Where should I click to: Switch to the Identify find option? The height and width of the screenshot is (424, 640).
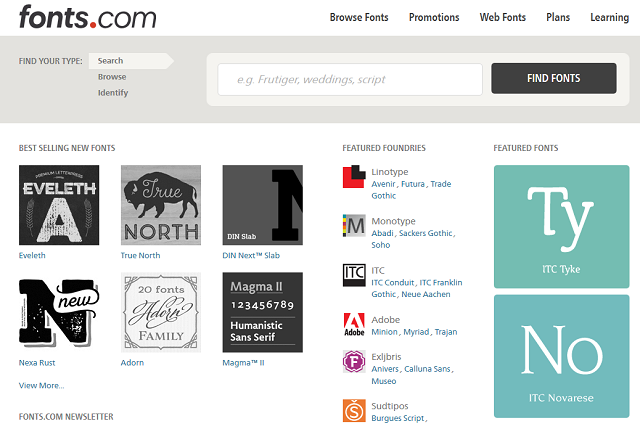click(113, 93)
